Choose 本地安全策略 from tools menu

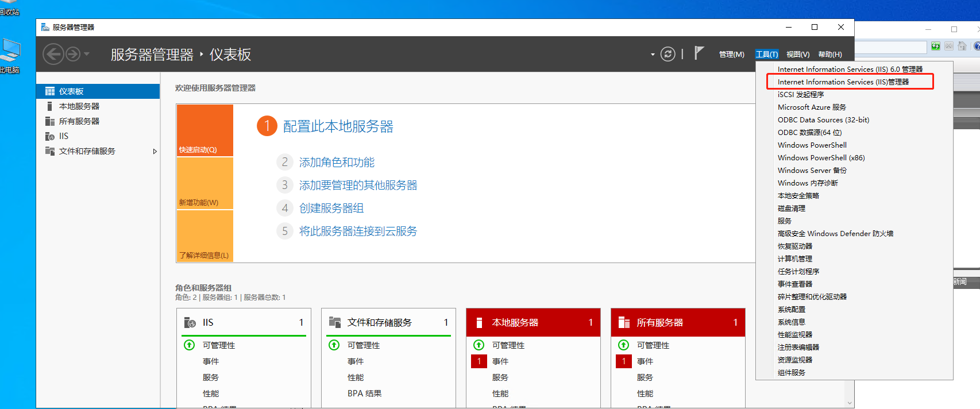tap(798, 196)
